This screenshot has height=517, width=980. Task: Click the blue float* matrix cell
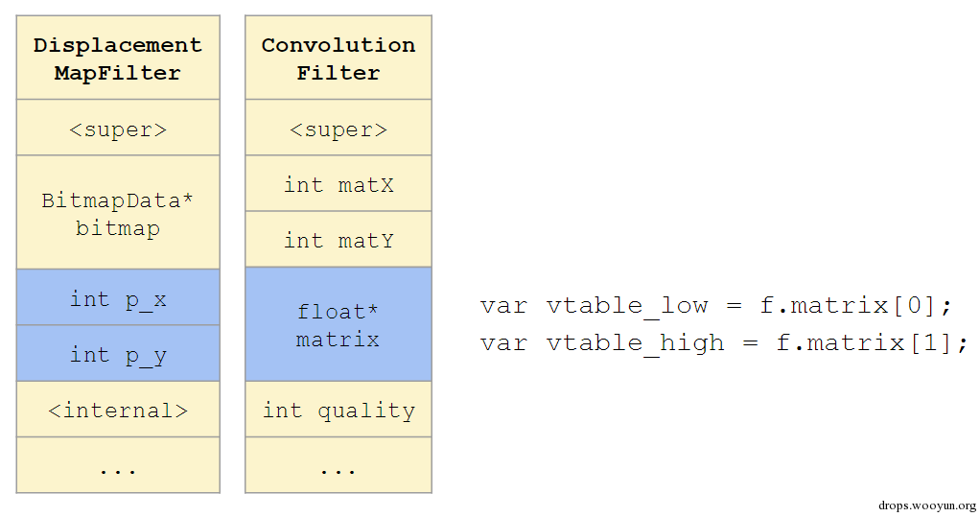coord(338,324)
